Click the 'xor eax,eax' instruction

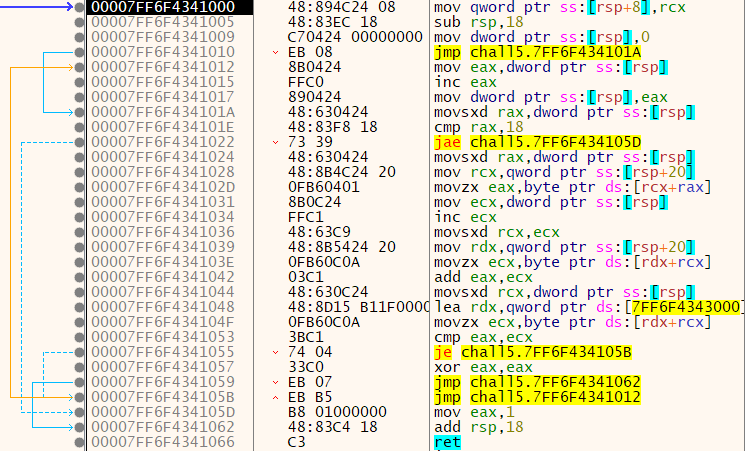click(x=483, y=367)
